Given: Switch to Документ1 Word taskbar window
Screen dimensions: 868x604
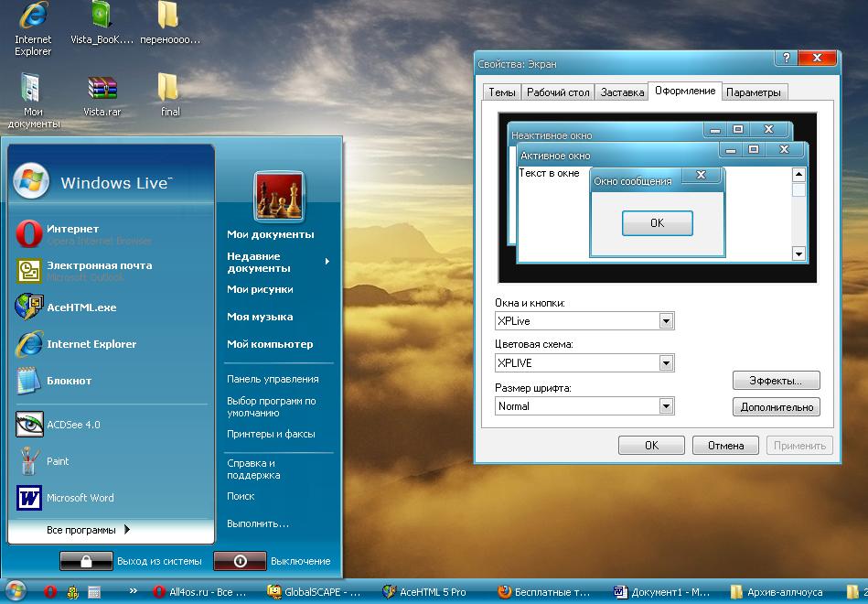Looking at the screenshot, I should [661, 592].
